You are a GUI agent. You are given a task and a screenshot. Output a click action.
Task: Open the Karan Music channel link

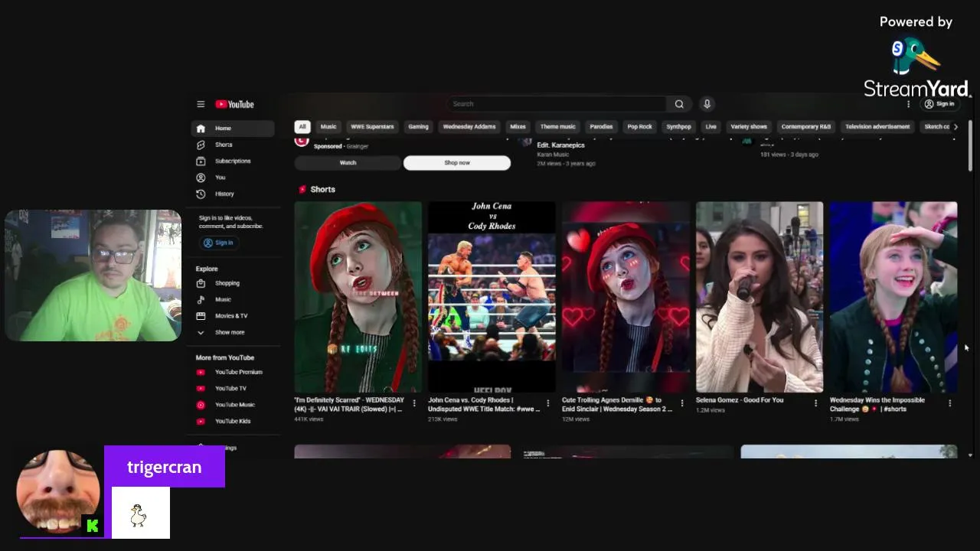[x=553, y=155]
